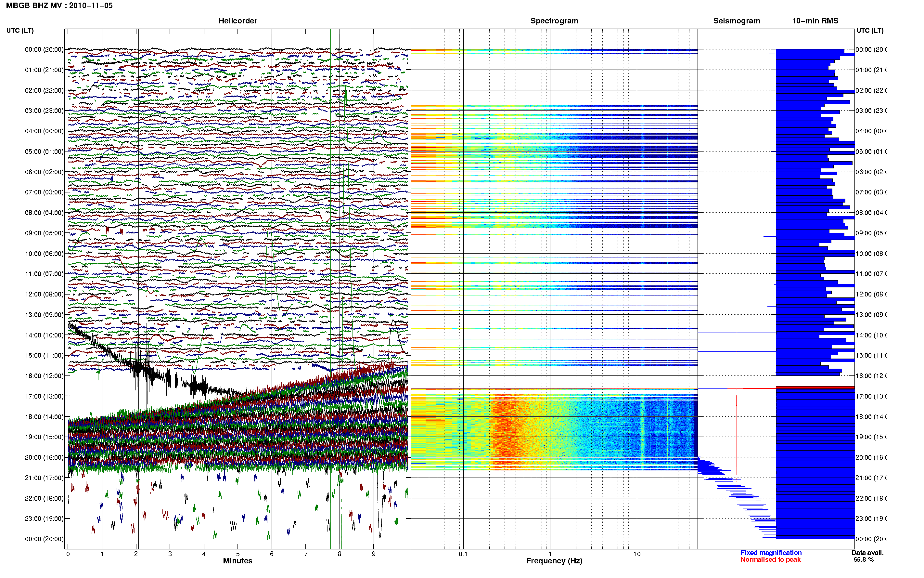Click the Seismogram panel heading

(737, 21)
